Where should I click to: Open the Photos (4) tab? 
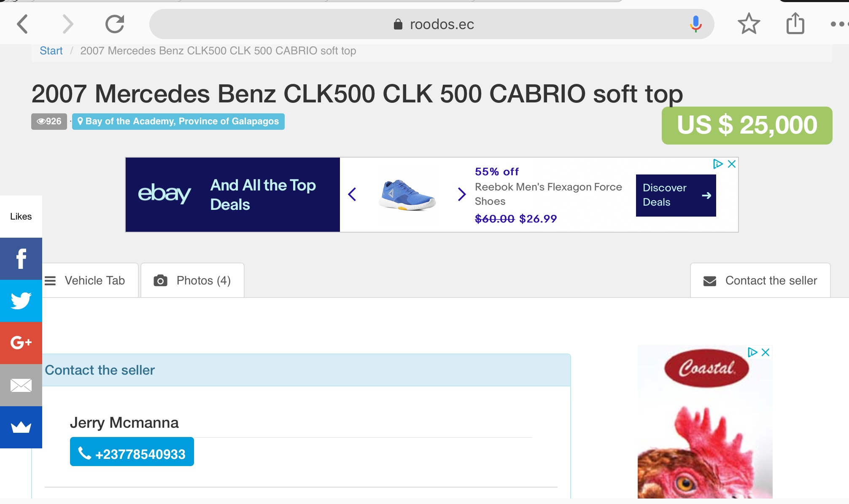click(192, 281)
